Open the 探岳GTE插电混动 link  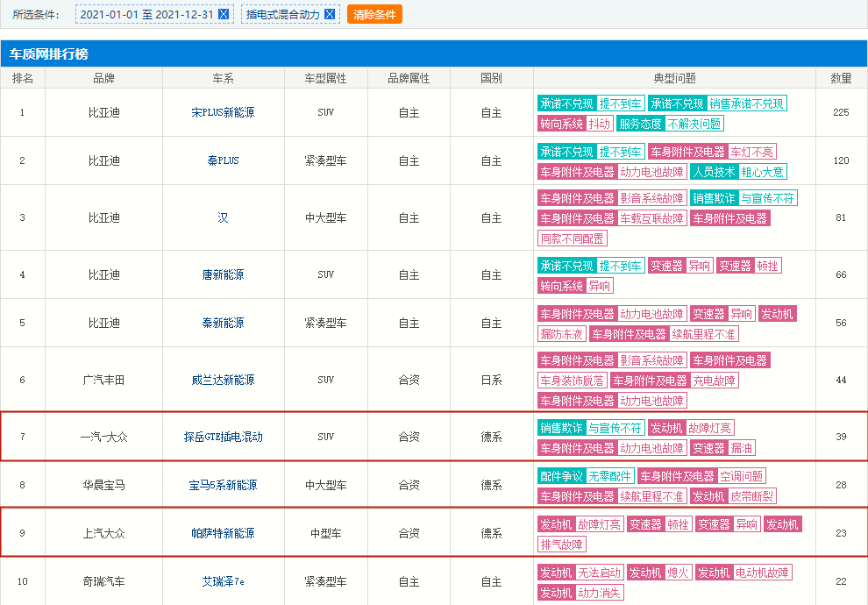223,437
